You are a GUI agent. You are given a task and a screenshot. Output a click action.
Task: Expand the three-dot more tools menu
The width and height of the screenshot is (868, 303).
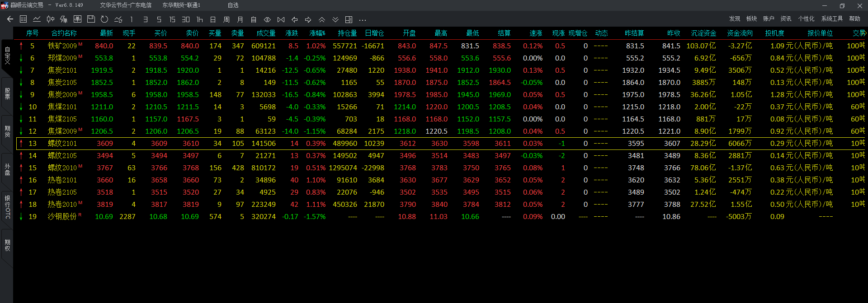point(363,20)
